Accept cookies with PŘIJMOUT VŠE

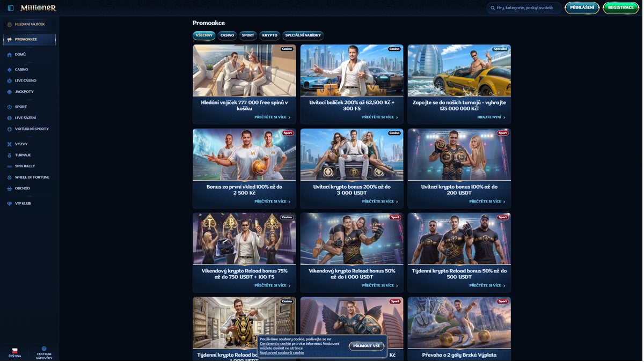point(367,345)
